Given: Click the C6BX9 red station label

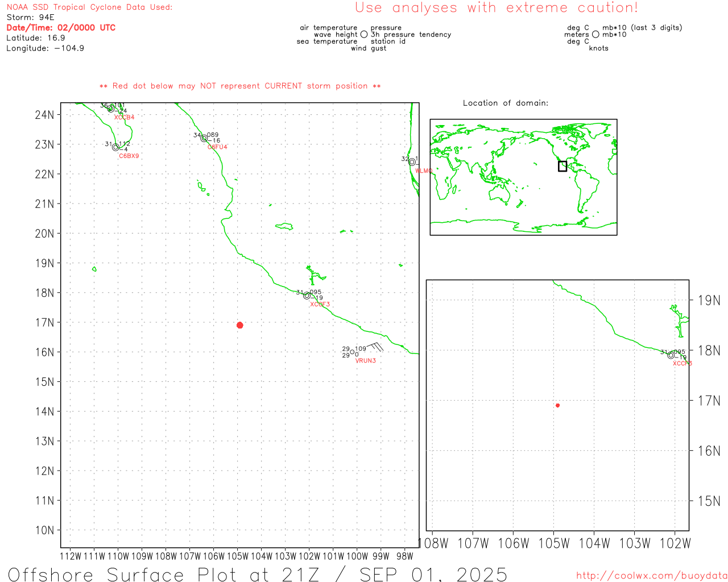Looking at the screenshot, I should click(129, 156).
